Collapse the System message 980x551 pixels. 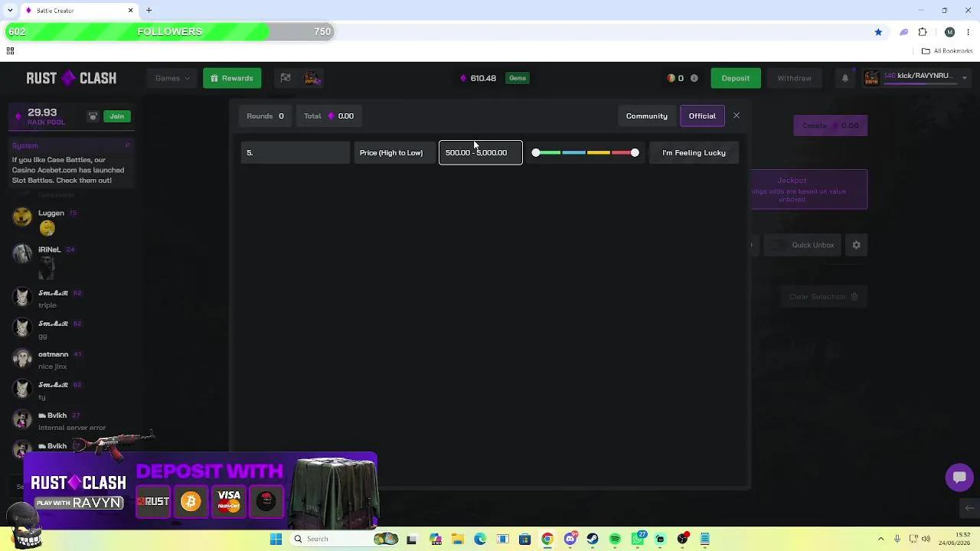pos(128,145)
